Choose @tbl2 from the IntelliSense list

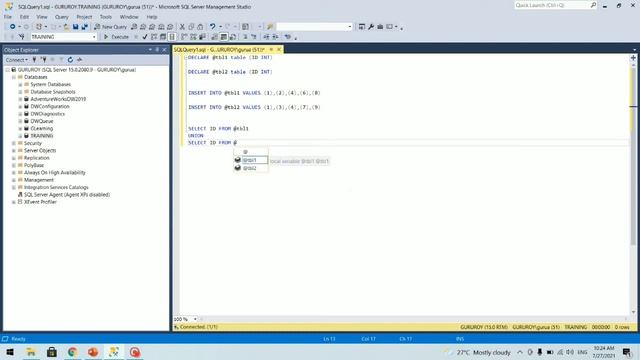tap(251, 168)
